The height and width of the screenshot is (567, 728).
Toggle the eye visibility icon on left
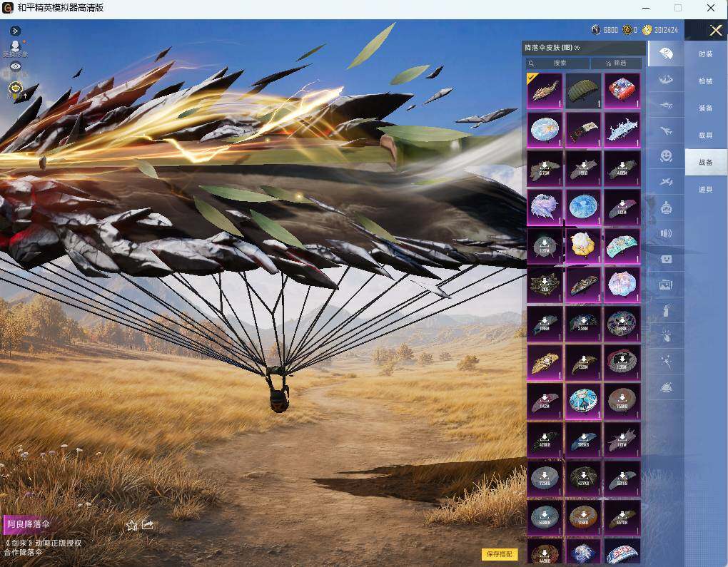[15, 66]
